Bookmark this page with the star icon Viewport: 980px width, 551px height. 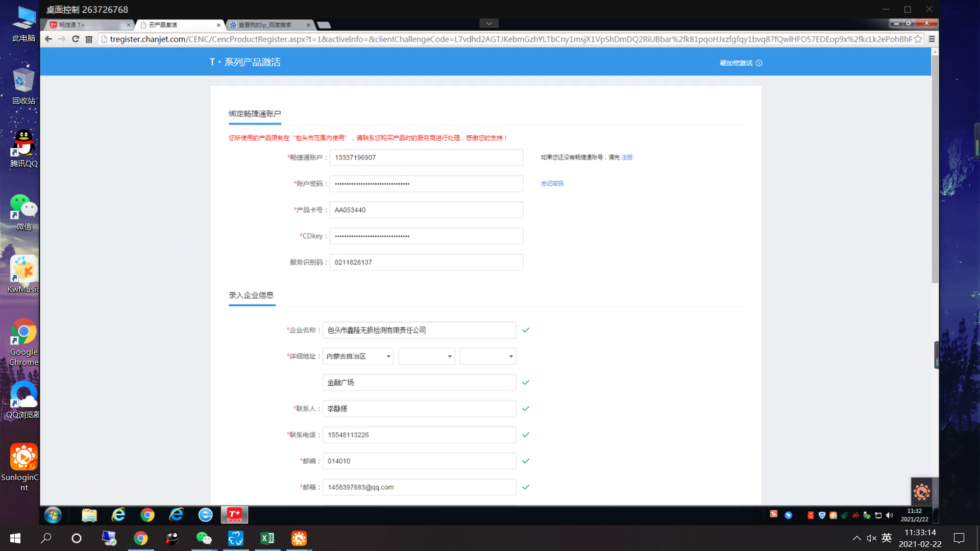click(918, 39)
